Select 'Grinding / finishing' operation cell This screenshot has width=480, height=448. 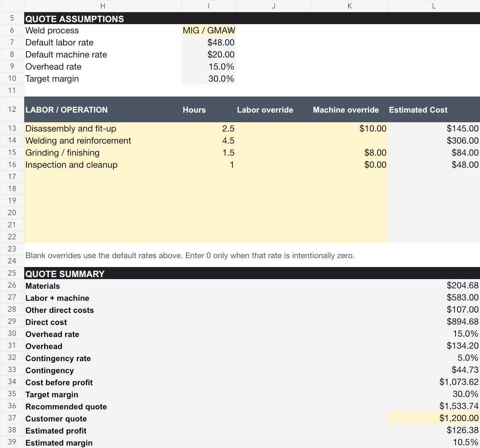point(103,152)
